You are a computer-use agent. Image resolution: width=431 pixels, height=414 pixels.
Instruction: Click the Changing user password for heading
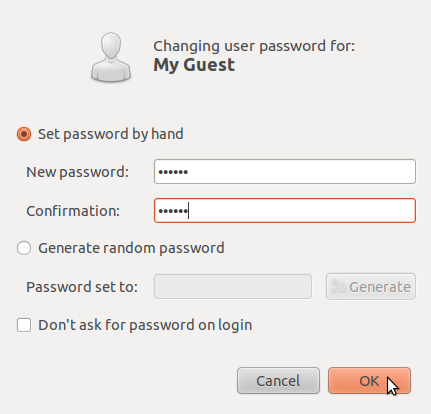pyautogui.click(x=254, y=46)
